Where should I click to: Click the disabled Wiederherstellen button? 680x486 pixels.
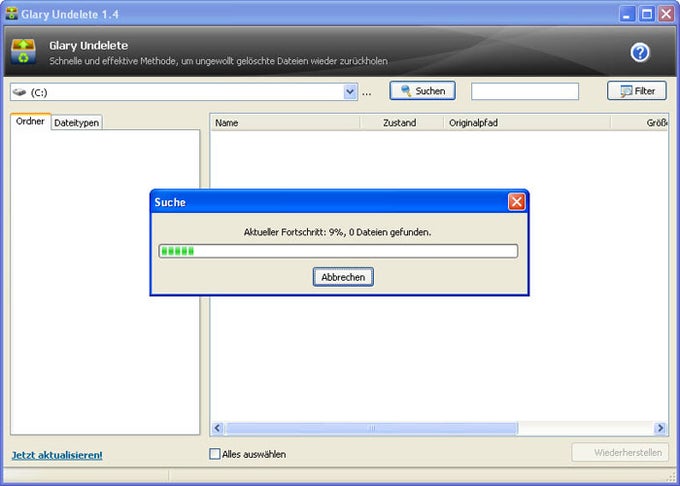[620, 453]
